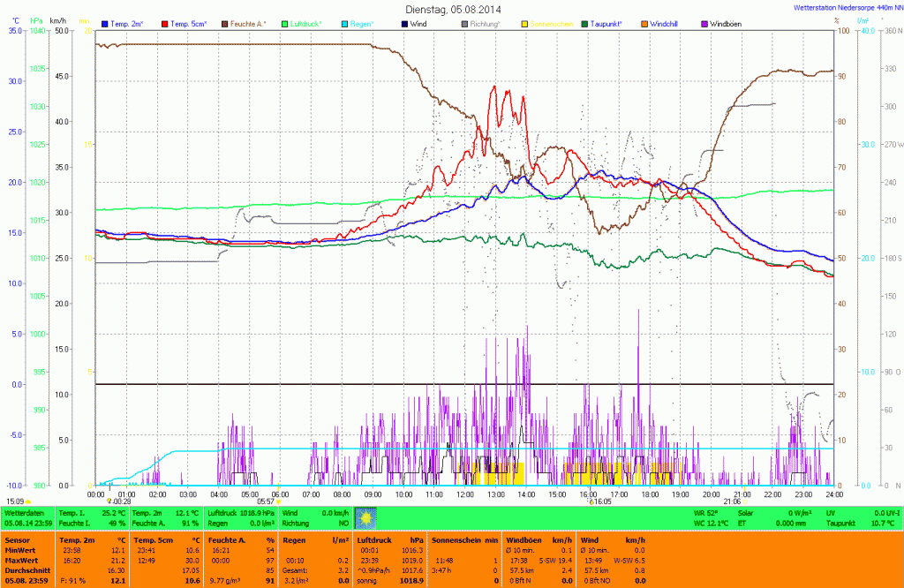Image resolution: width=904 pixels, height=588 pixels.
Task: Click the Windböen km/h statistics column header
Action: pyautogui.click(x=538, y=539)
